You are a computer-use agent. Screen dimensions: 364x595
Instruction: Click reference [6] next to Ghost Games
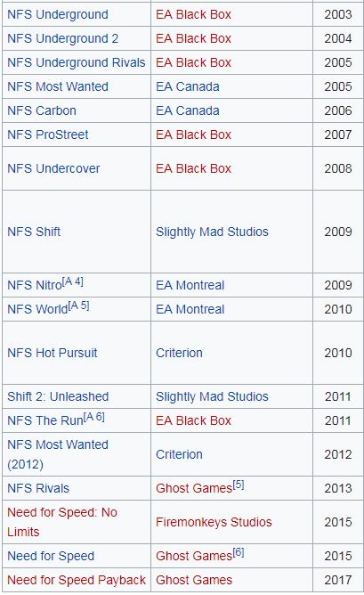tap(239, 552)
